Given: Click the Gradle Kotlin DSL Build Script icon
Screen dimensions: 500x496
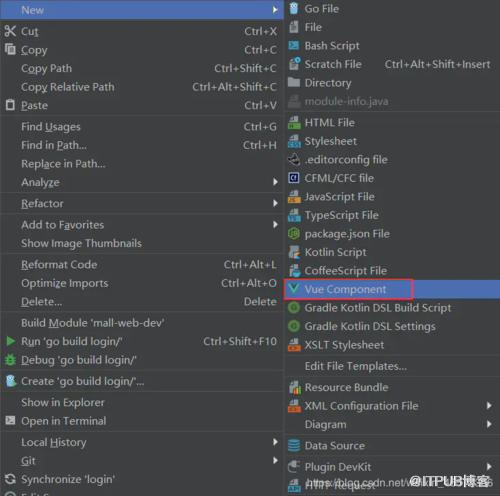Looking at the screenshot, I should (294, 308).
